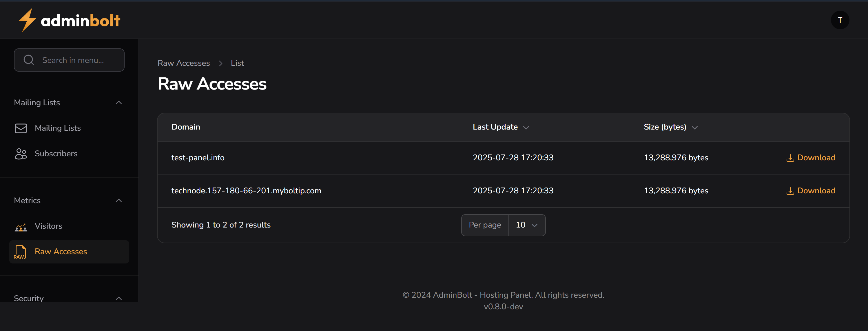
Task: Navigate to Raw Accesses breadcrumb link
Action: click(184, 63)
